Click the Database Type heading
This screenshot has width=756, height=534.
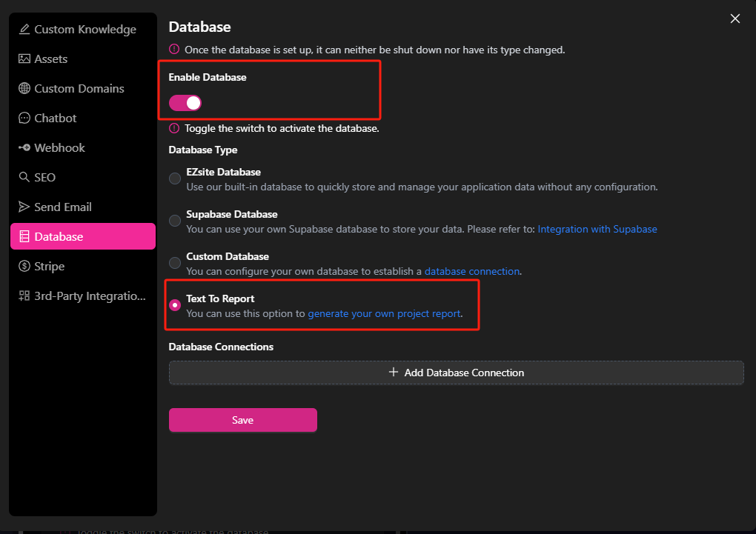click(203, 150)
